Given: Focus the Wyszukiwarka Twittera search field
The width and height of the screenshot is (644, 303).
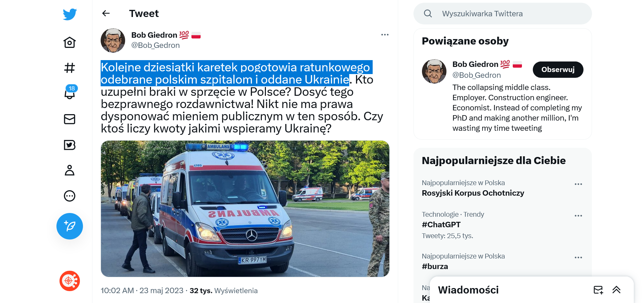Looking at the screenshot, I should coord(503,14).
